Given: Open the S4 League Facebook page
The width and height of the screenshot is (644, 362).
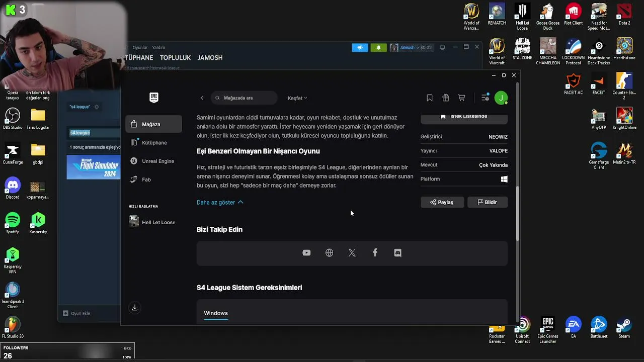Looking at the screenshot, I should (x=375, y=253).
